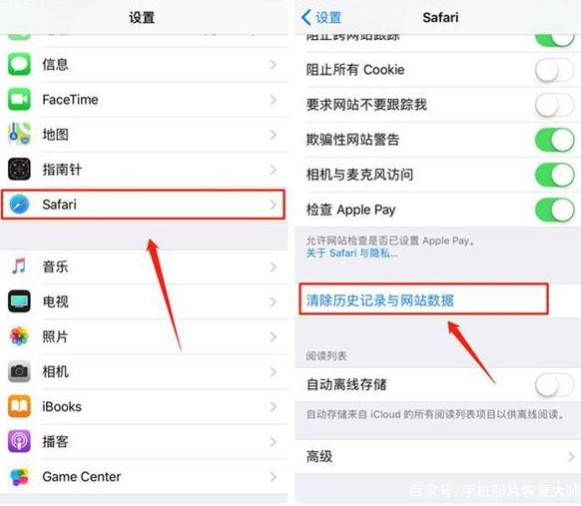Go back to 设置 from Safari
Viewport: 581px width, 506px height.
tap(321, 17)
